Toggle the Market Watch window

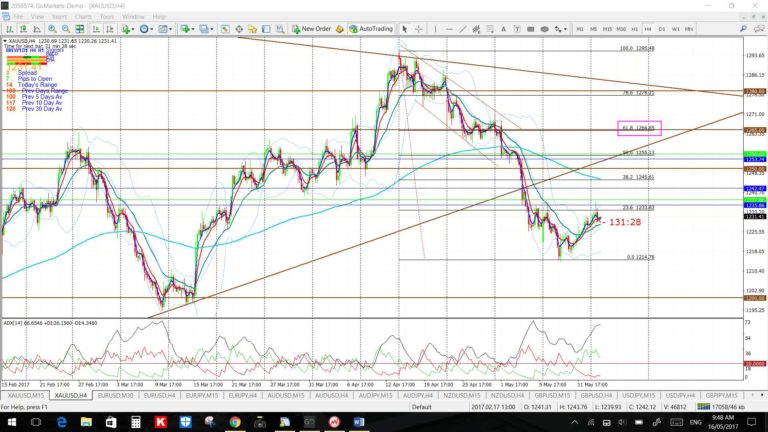tap(225, 29)
